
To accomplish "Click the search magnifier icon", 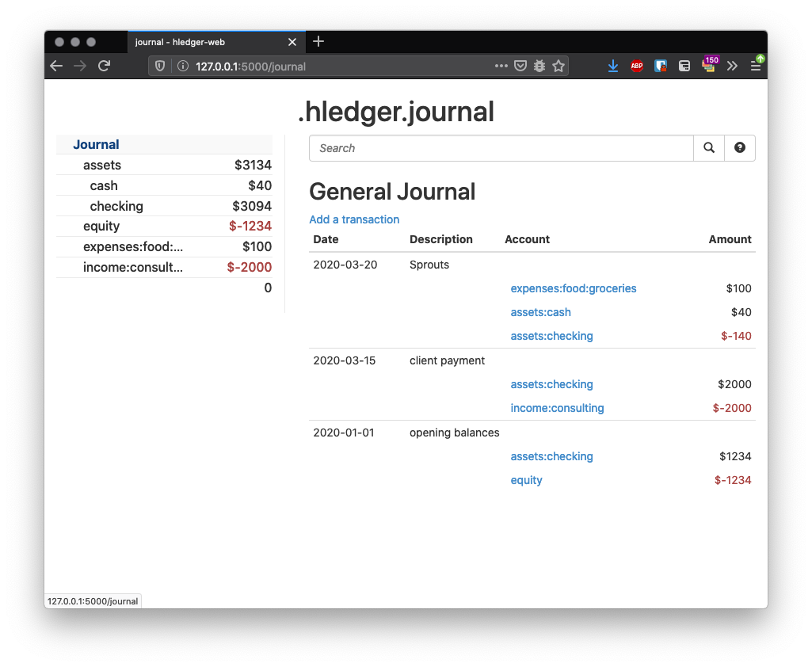I will tap(708, 148).
